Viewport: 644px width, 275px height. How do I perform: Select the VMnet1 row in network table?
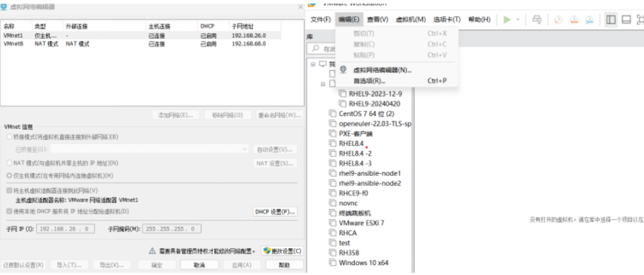141,36
